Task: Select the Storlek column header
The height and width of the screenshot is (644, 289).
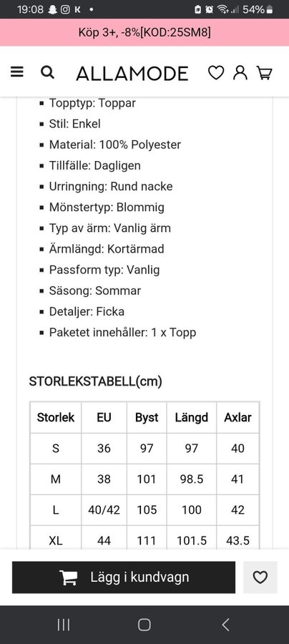Action: [x=56, y=417]
